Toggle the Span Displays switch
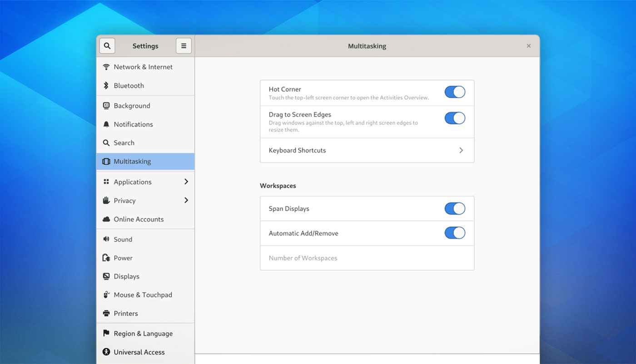Image resolution: width=636 pixels, height=364 pixels. [454, 209]
